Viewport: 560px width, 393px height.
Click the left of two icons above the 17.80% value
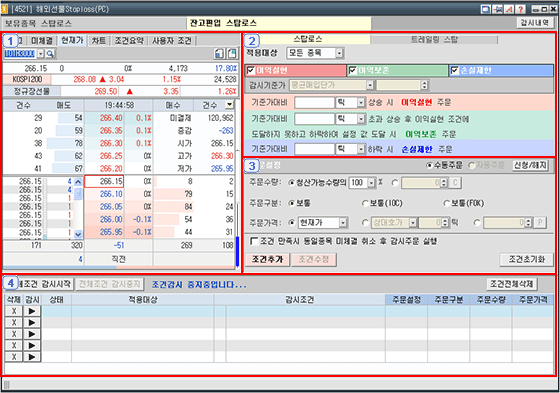[219, 54]
